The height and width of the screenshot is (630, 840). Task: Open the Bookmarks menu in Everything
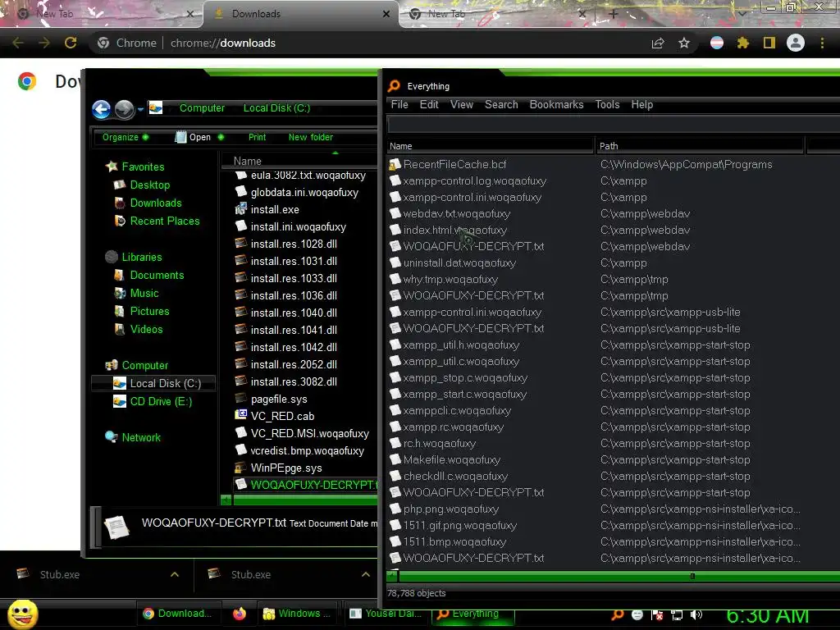click(x=557, y=104)
